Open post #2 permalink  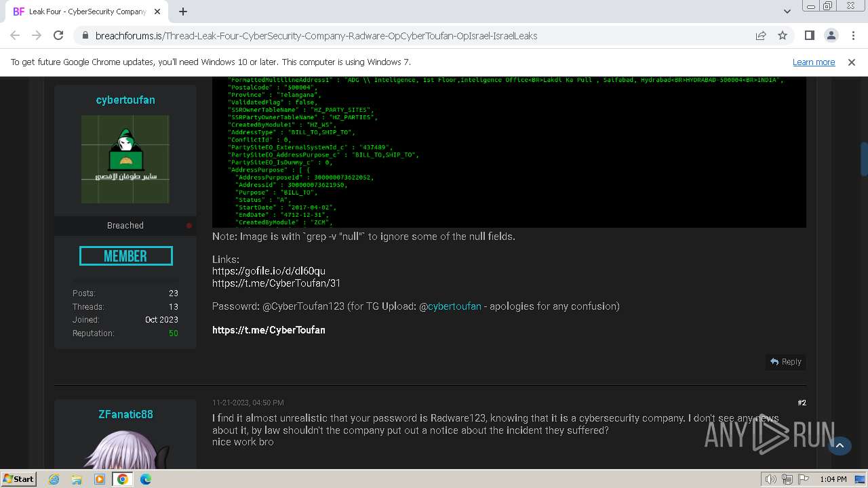pos(802,403)
